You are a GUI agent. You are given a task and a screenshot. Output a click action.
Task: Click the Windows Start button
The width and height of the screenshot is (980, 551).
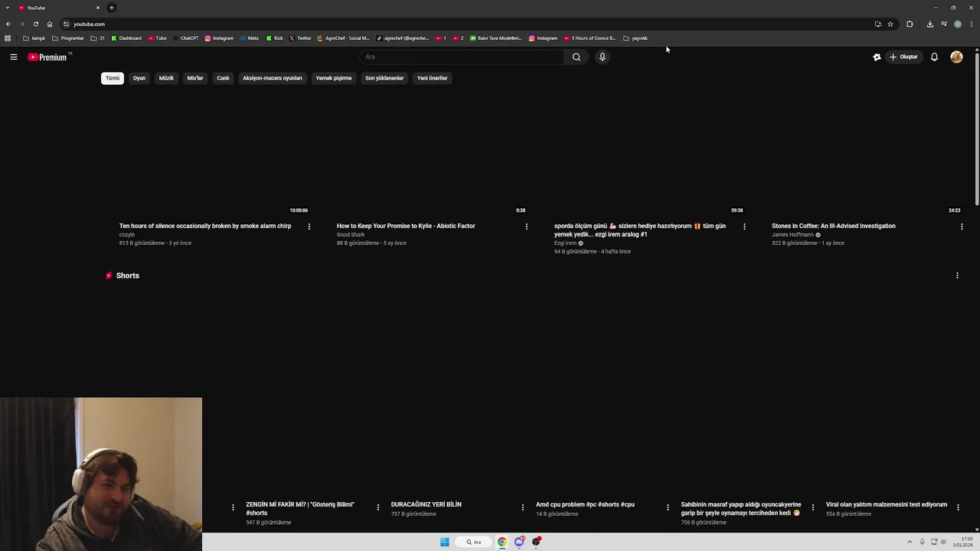445,542
